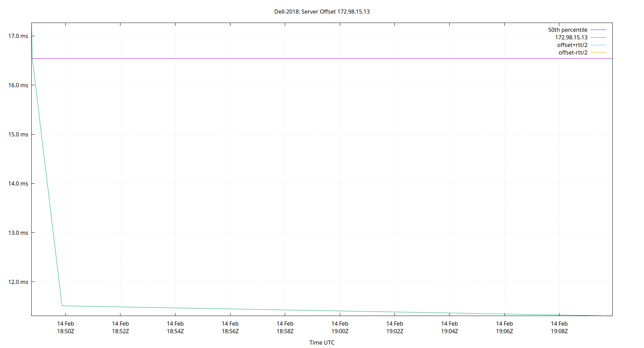Toggle the 50th percentile legend entry
Image resolution: width=644 pixels, height=348 pixels.
click(x=567, y=30)
